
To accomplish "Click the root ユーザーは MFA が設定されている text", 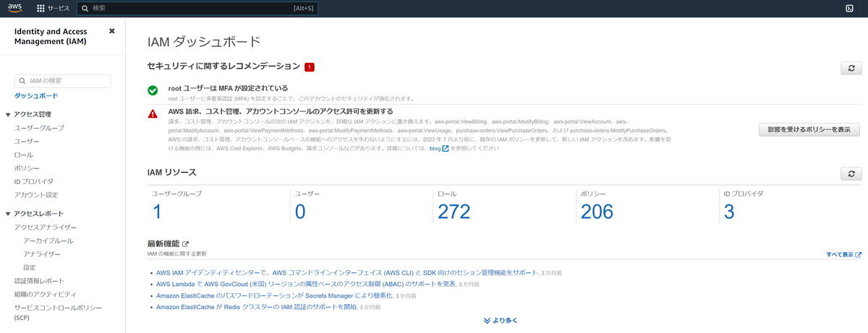I will pyautogui.click(x=228, y=88).
